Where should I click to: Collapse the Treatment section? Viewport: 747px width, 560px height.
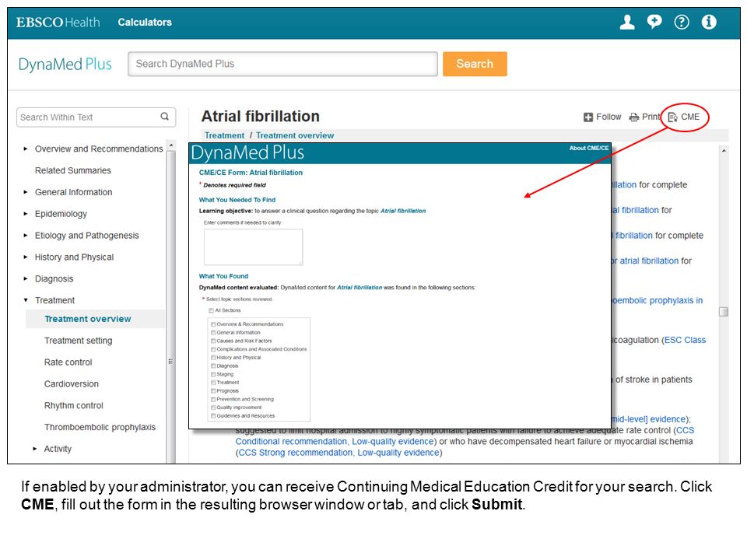pyautogui.click(x=26, y=300)
